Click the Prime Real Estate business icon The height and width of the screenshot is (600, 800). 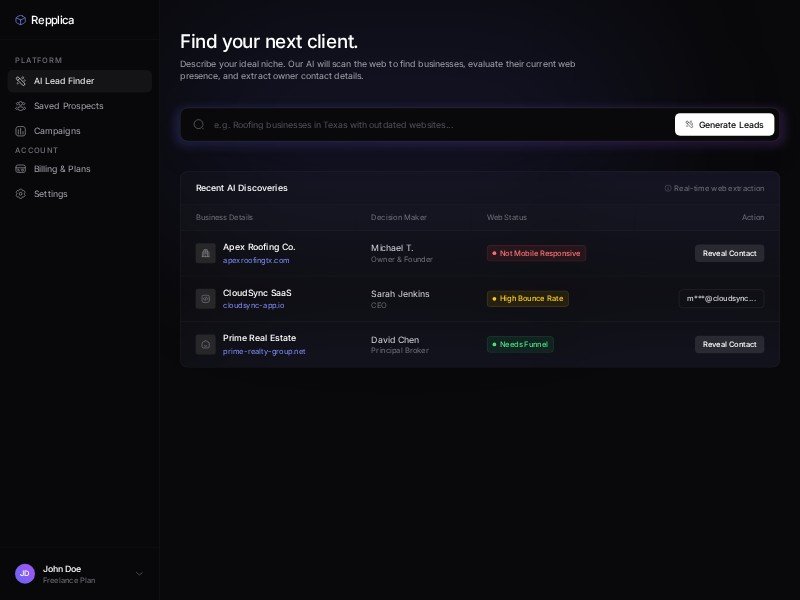click(x=206, y=344)
